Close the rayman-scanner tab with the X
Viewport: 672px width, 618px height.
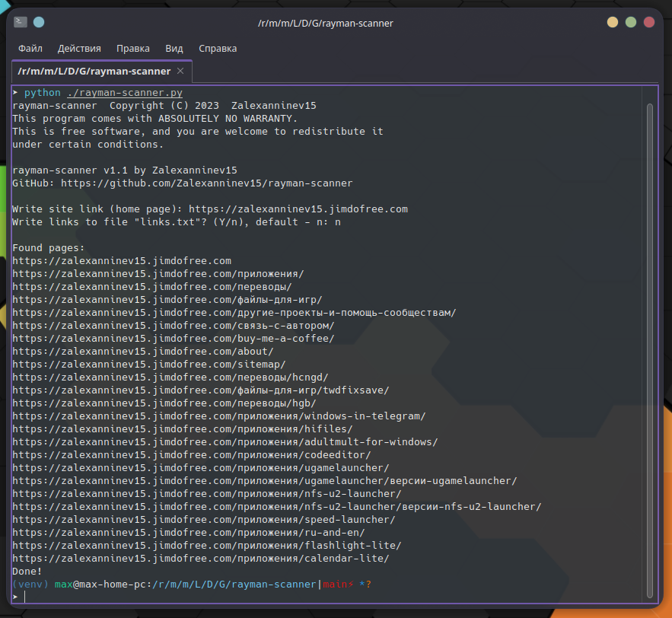point(180,71)
